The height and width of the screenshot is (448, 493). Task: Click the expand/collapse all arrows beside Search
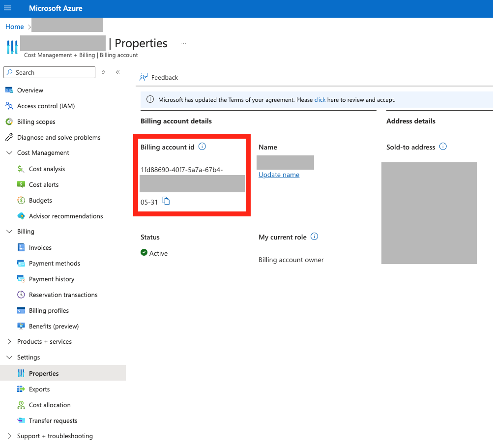103,72
